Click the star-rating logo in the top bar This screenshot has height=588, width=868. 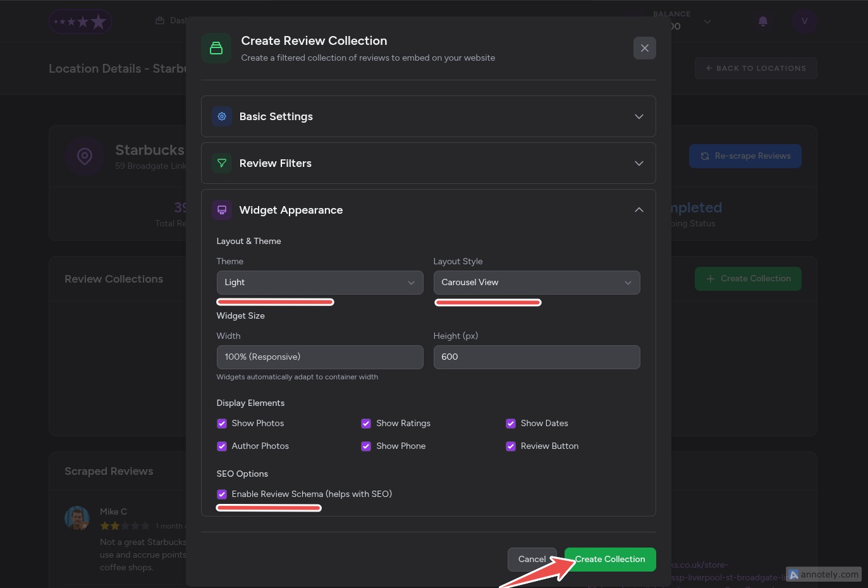(80, 21)
